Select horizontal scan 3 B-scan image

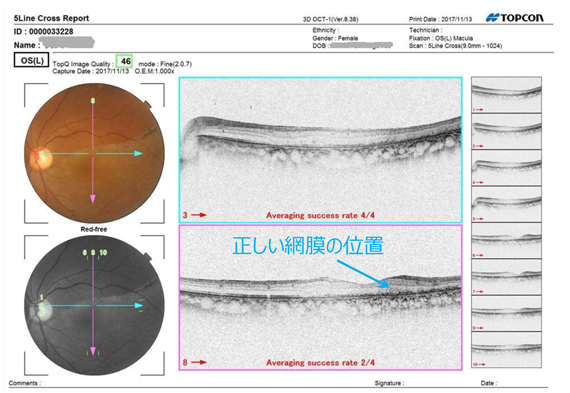320,150
